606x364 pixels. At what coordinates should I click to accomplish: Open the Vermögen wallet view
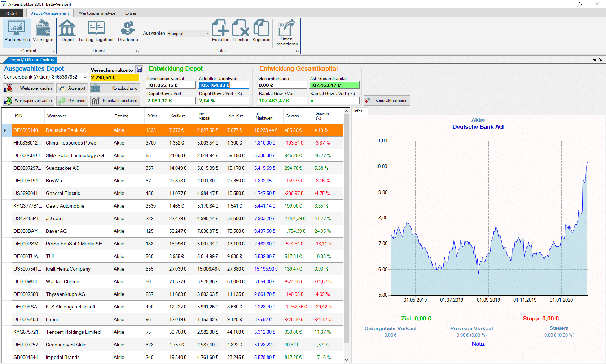pos(43,32)
